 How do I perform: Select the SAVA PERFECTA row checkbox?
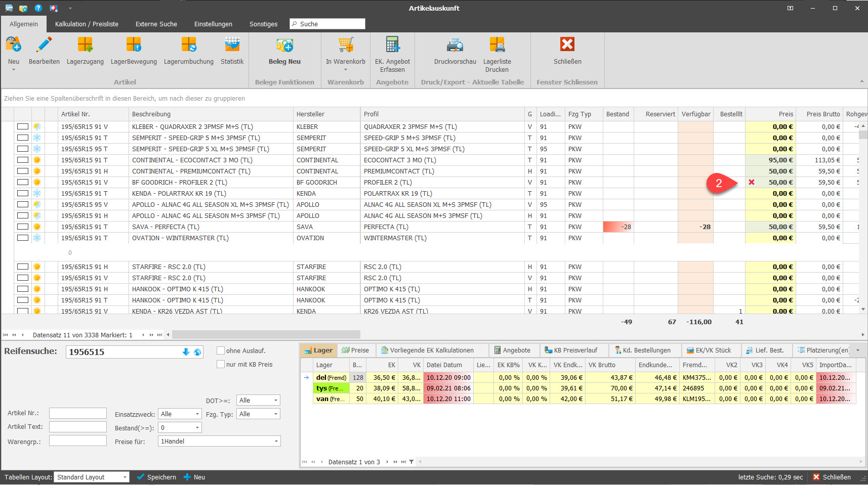pos(23,227)
